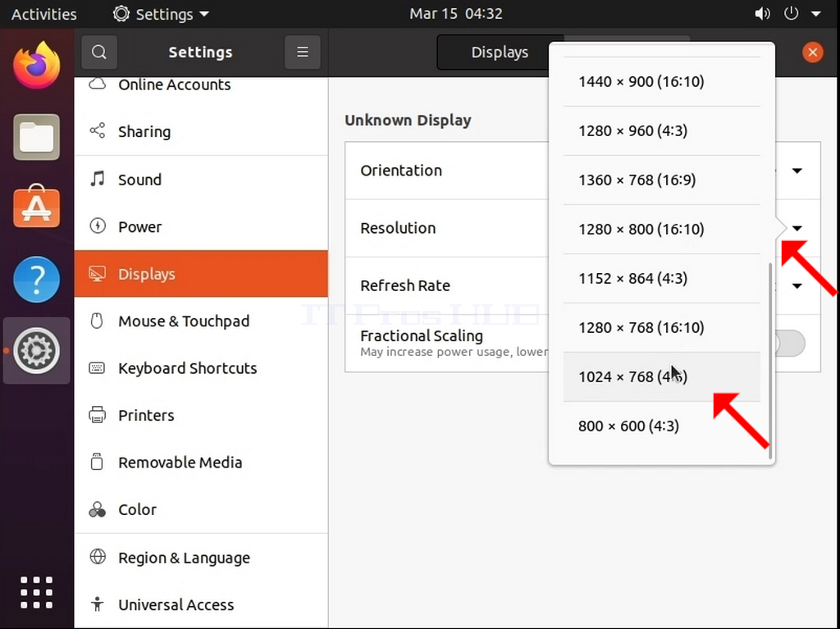
Task: Show Applications grid icon
Action: (36, 593)
